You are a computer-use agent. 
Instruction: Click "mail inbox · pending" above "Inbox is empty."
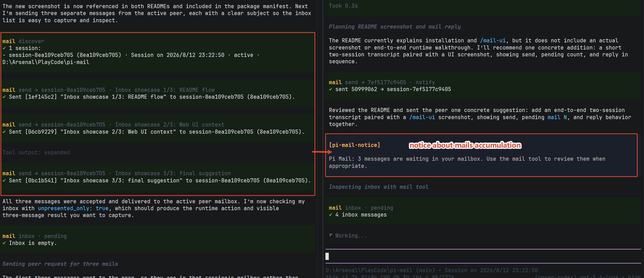coord(34,236)
